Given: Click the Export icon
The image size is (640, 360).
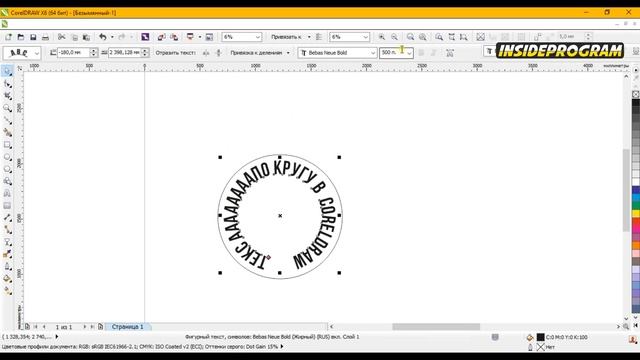Looking at the screenshot, I should pos(174,37).
